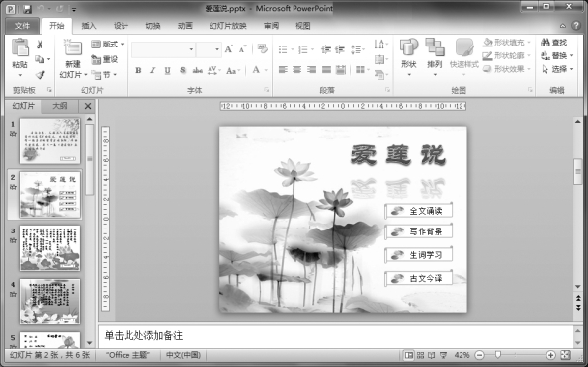Click Replace (替换) button
This screenshot has width=588, height=367.
tap(557, 56)
